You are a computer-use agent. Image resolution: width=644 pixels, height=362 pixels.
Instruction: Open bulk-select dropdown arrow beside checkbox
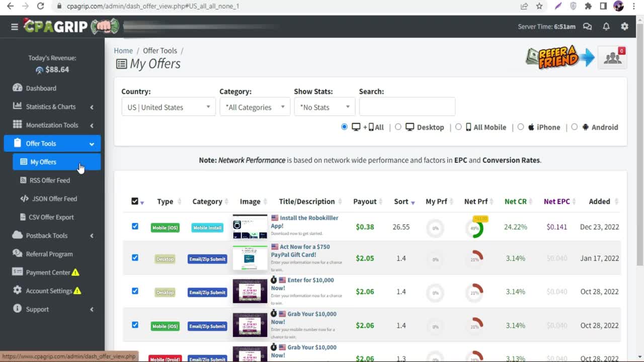[x=142, y=203]
